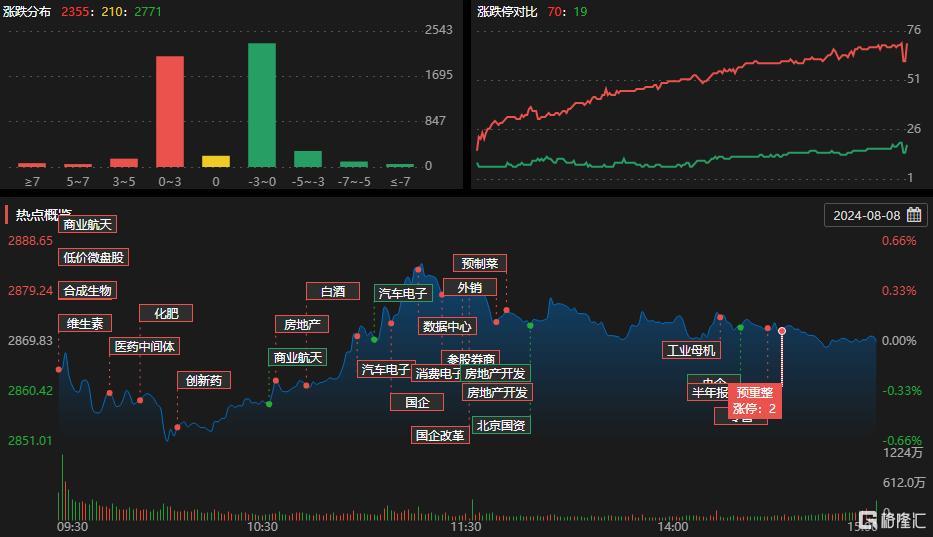The height and width of the screenshot is (537, 933).
Task: Click the green 房地产开发 tag
Action: [495, 373]
